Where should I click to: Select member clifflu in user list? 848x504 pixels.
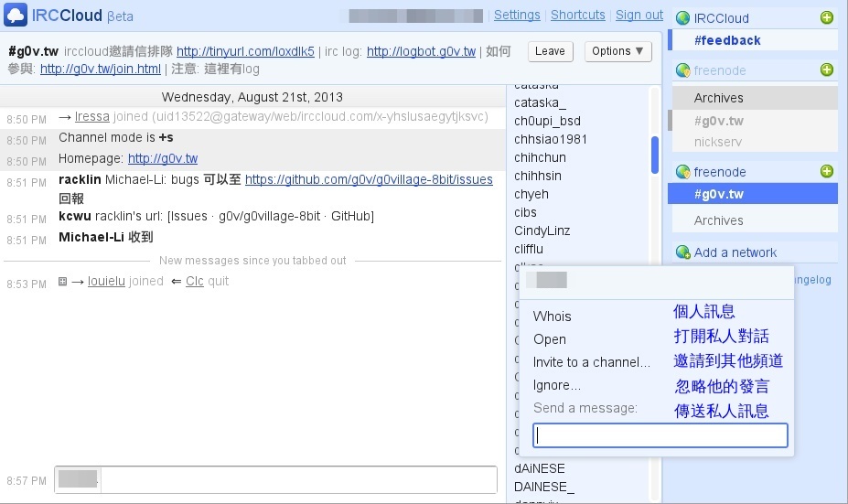[529, 250]
